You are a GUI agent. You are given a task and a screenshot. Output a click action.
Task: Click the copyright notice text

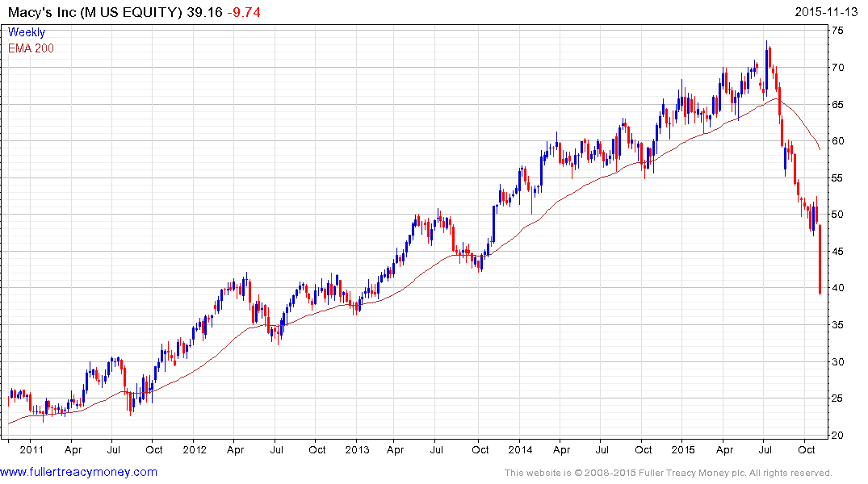pyautogui.click(x=669, y=473)
